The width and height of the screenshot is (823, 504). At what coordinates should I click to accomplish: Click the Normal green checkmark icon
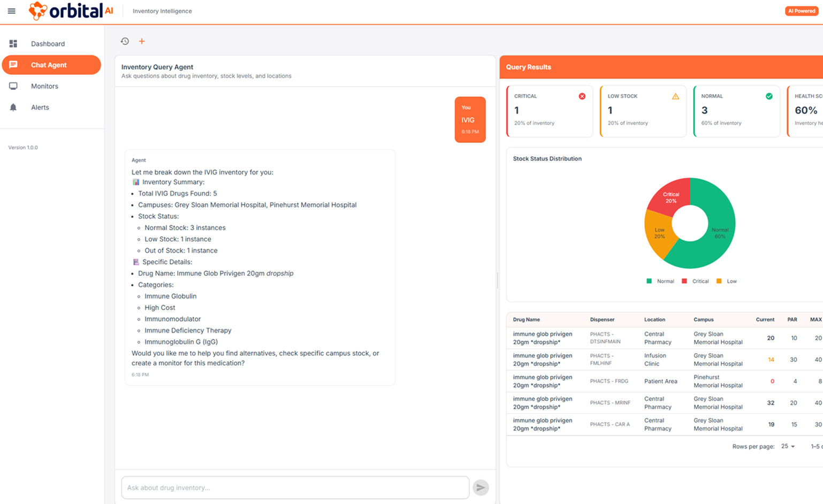pos(769,96)
